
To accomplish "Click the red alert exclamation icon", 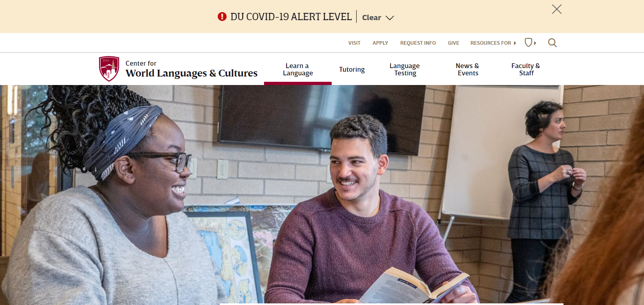I will [x=222, y=17].
